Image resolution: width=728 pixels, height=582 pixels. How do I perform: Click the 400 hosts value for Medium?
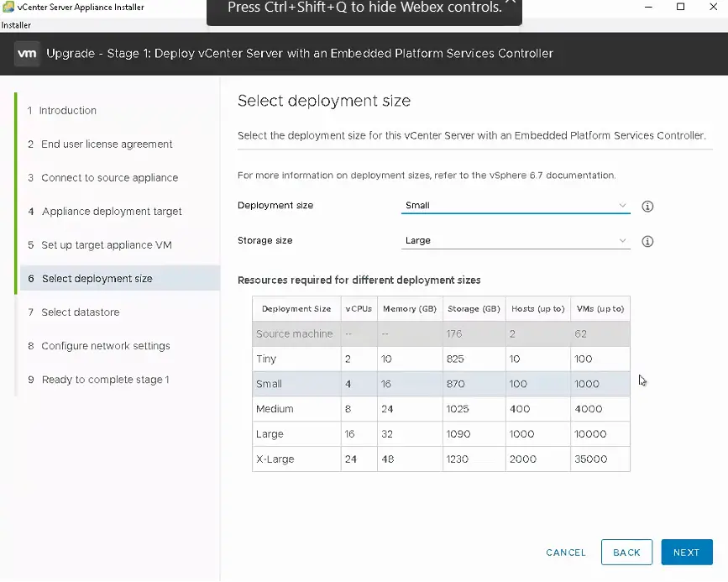tap(520, 409)
